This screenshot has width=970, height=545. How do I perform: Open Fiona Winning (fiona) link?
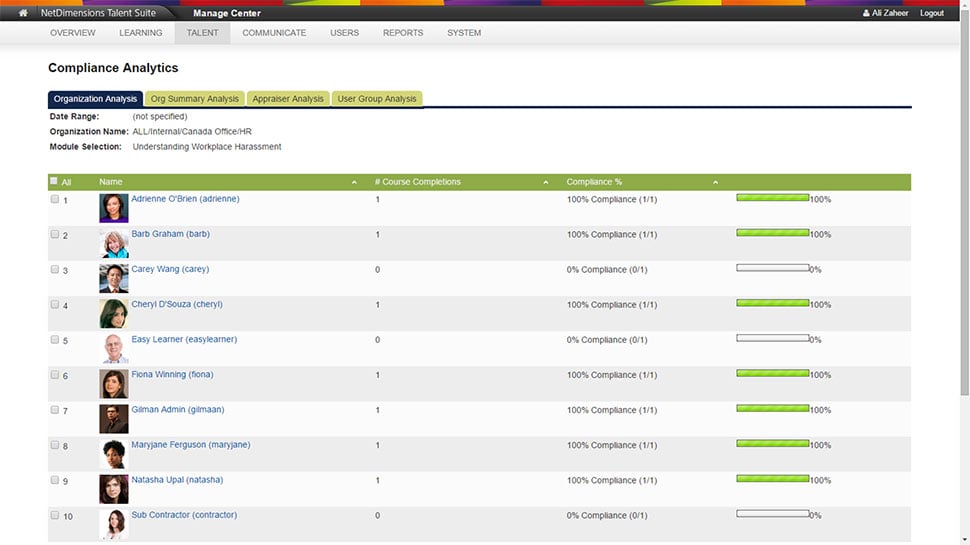coord(172,374)
